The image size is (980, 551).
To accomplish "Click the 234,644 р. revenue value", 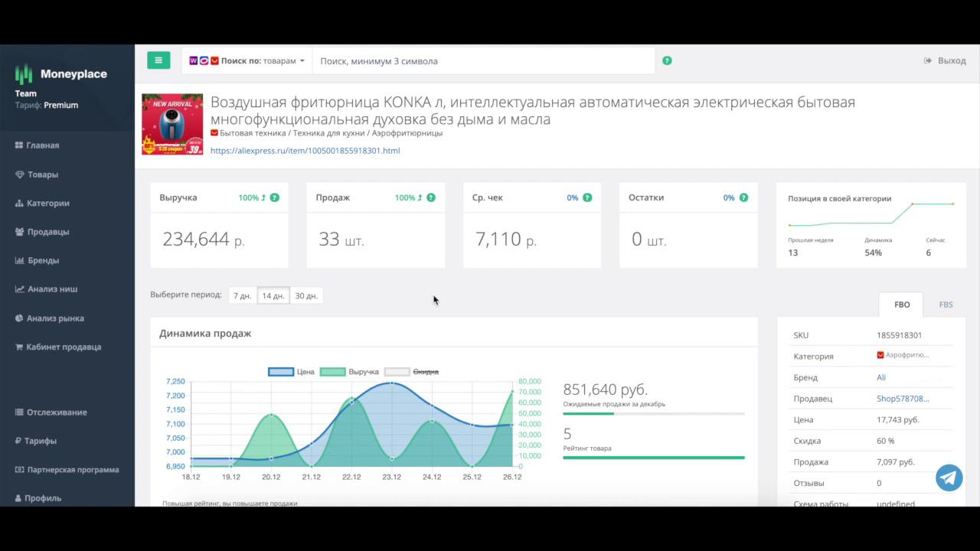I will (204, 240).
